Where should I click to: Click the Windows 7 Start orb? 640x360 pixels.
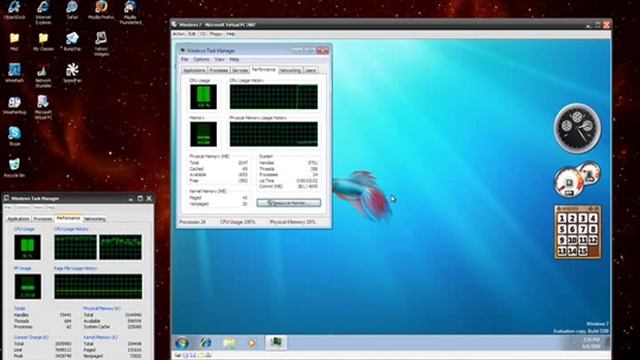[182, 343]
